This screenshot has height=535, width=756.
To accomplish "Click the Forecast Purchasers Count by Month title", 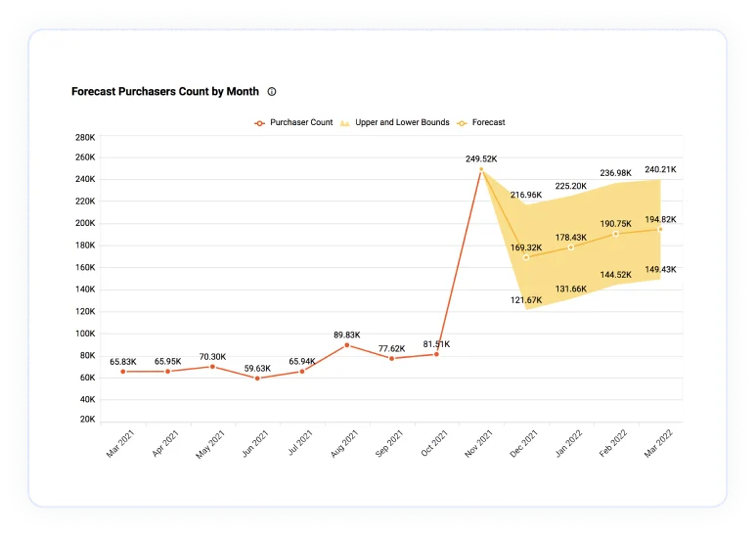I will click(x=165, y=92).
